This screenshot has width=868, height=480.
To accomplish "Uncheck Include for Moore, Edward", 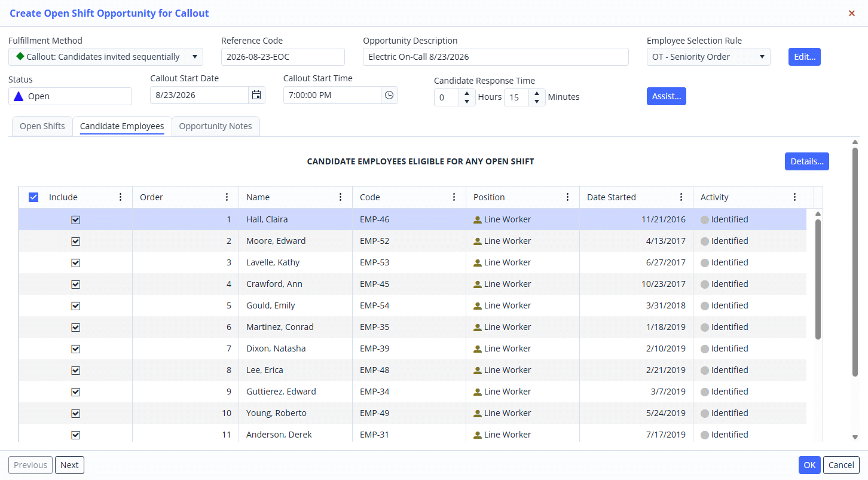I will pos(75,241).
